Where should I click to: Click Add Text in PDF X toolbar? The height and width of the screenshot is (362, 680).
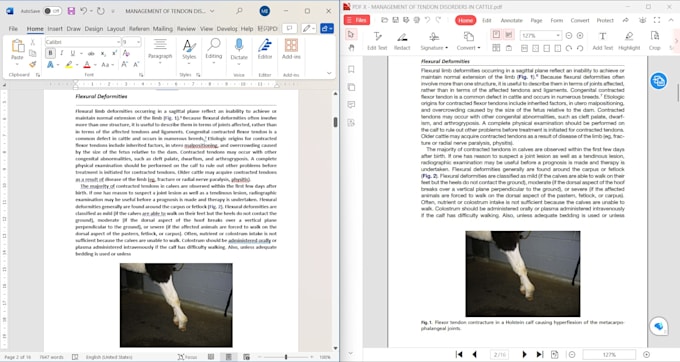(x=602, y=41)
